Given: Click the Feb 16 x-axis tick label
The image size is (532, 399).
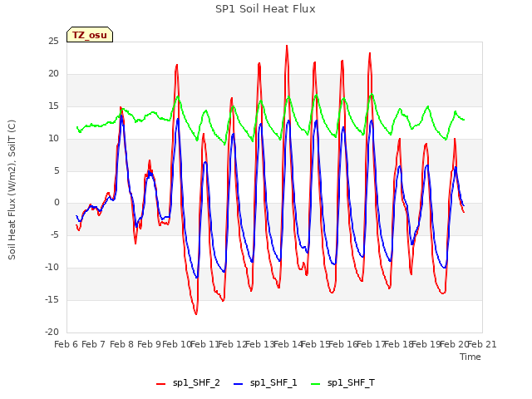Looking at the screenshot, I should click(343, 344).
